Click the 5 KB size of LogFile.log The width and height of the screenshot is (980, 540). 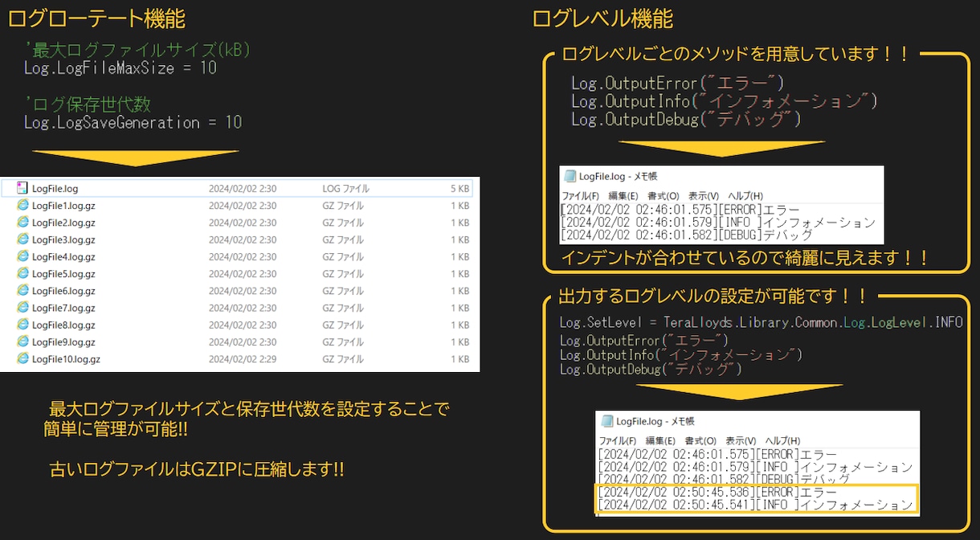460,189
